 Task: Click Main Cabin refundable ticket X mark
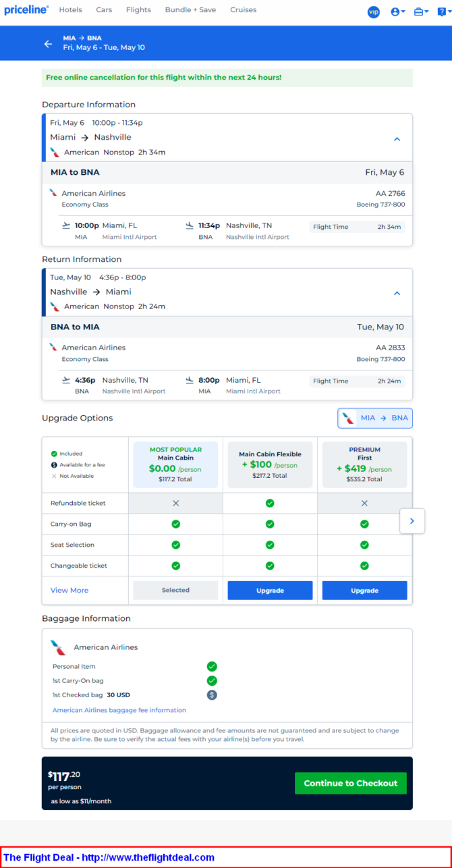coord(175,503)
